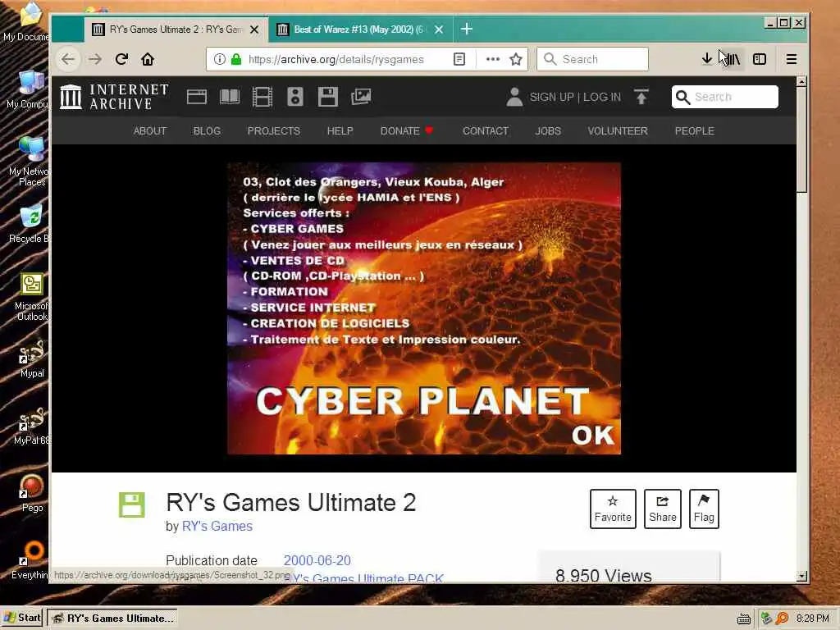Click the Recycle Bin desktop icon
The height and width of the screenshot is (630, 840).
tap(30, 224)
